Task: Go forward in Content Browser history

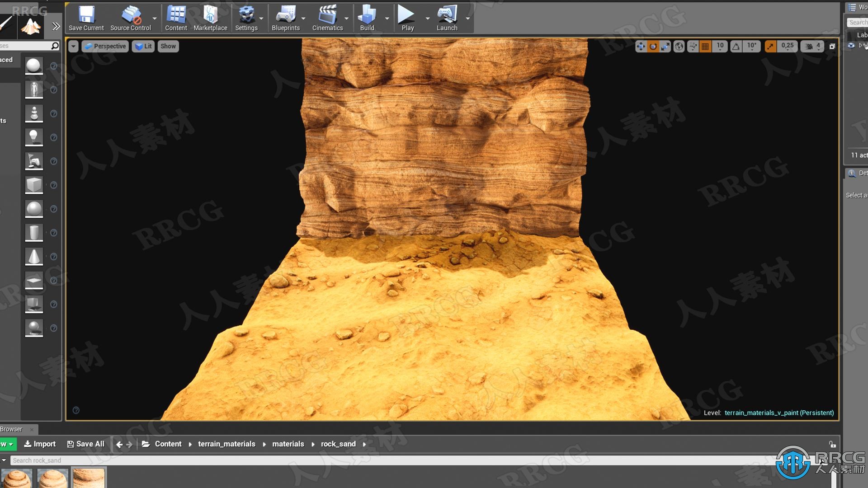Action: pyautogui.click(x=129, y=444)
